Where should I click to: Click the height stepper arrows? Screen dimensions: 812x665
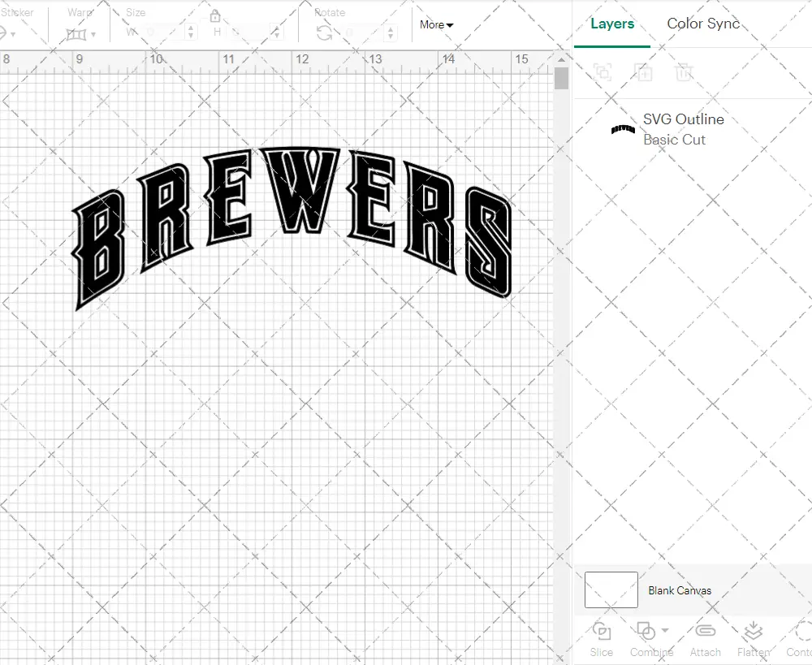(277, 32)
